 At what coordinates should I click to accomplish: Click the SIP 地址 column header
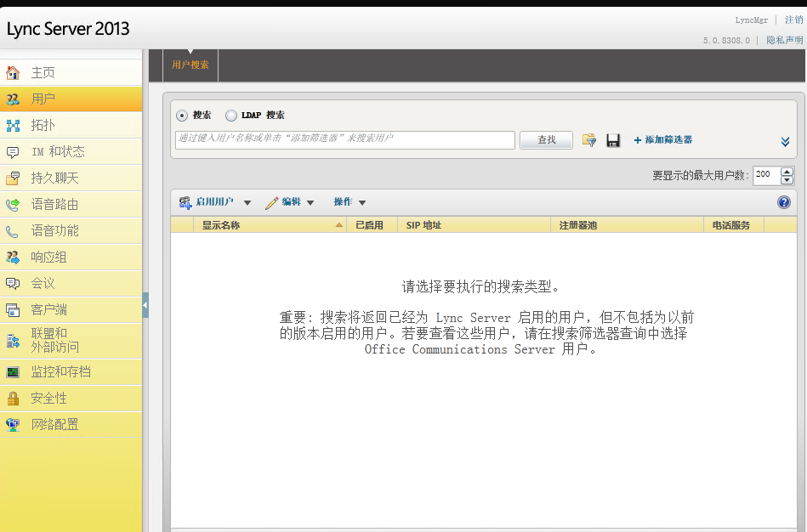474,225
